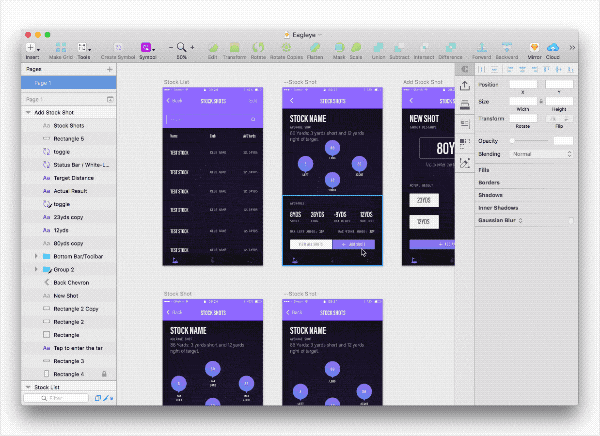The image size is (600, 436).
Task: Click the Transform toolbar icon
Action: pyautogui.click(x=234, y=47)
